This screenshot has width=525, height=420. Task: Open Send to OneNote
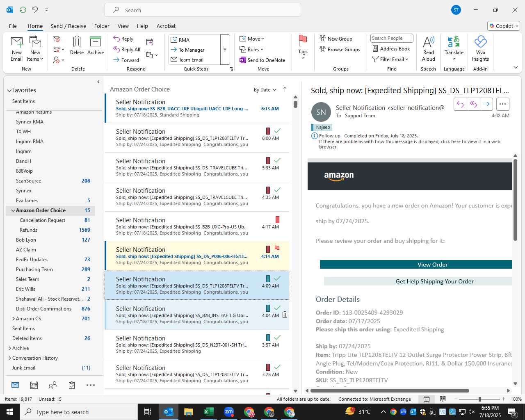point(262,60)
